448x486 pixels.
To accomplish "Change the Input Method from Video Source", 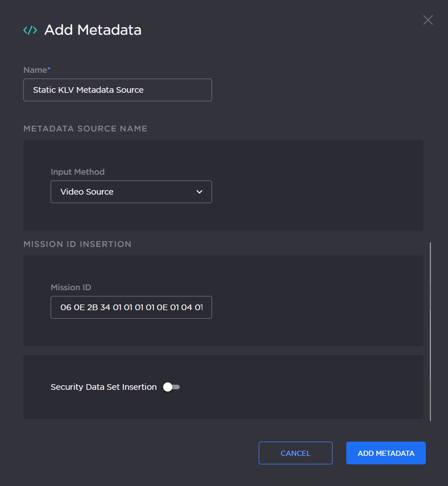I will tap(131, 192).
